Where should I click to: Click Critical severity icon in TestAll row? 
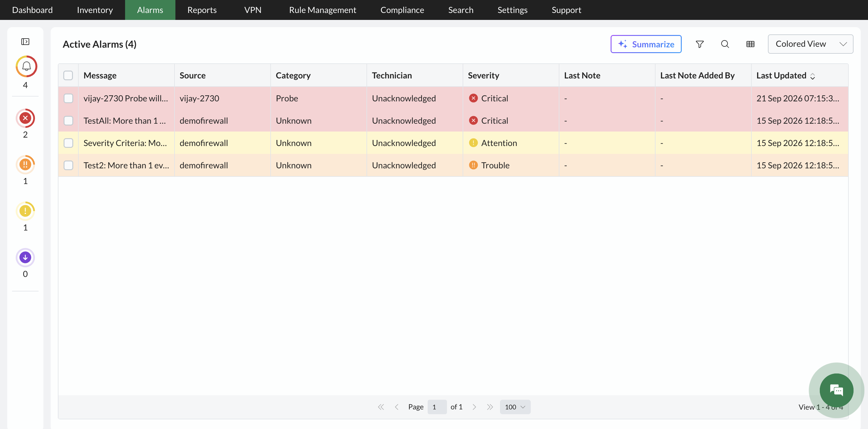[473, 120]
